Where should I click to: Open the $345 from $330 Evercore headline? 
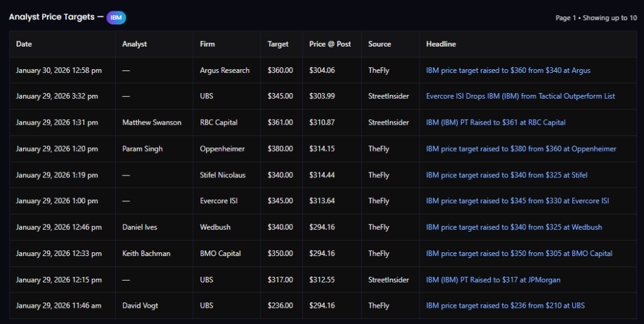coord(517,201)
